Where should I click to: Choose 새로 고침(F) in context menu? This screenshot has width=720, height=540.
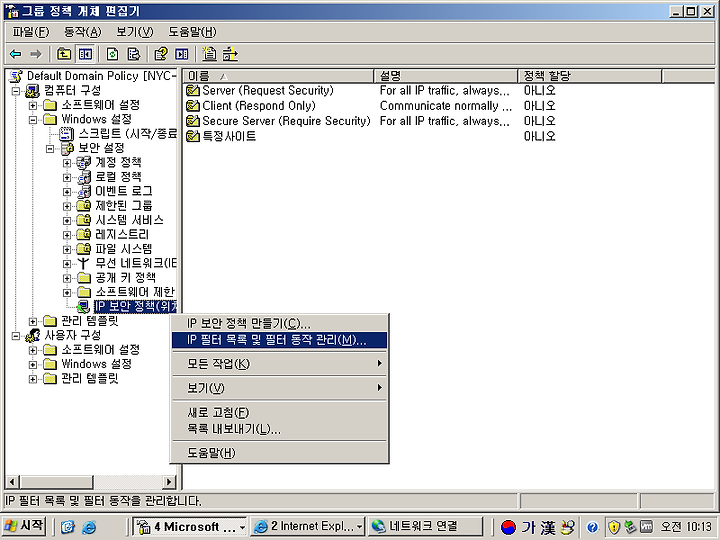[279, 412]
